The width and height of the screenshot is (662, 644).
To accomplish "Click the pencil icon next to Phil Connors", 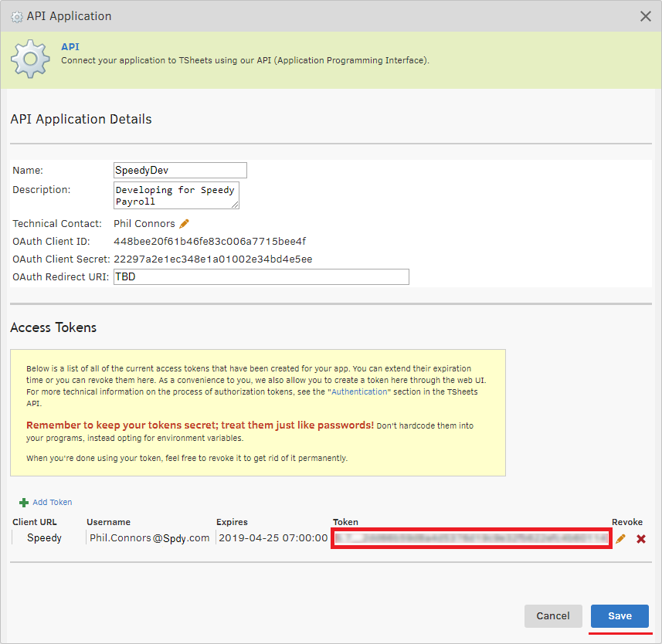I will click(x=184, y=224).
